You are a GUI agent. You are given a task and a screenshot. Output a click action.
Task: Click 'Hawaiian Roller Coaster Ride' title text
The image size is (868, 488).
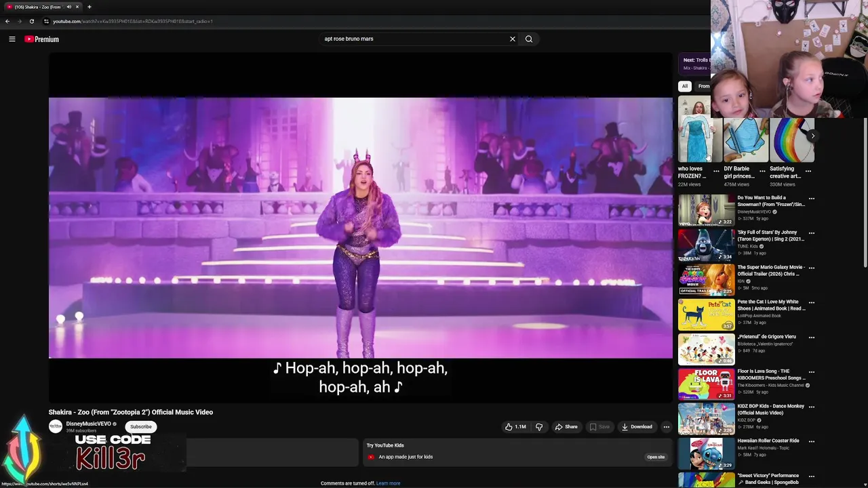pos(768,441)
